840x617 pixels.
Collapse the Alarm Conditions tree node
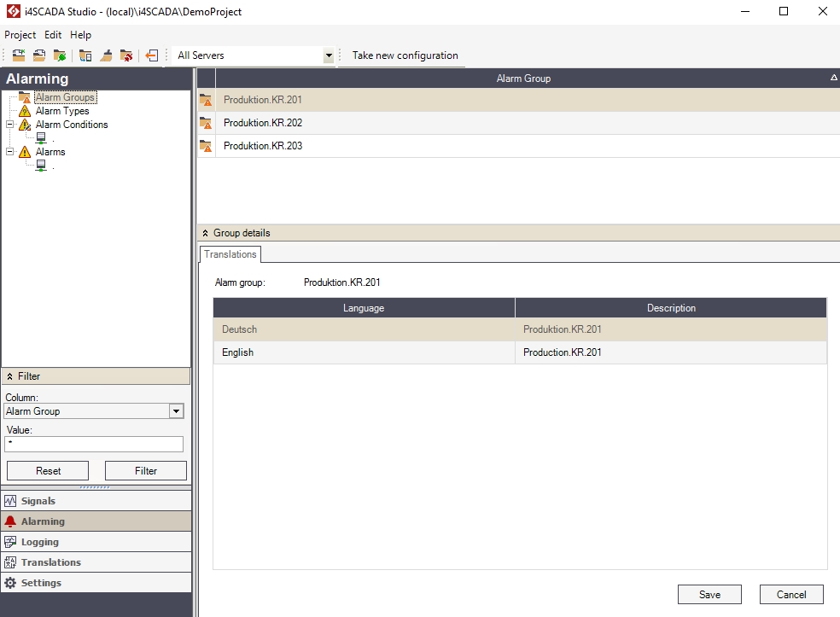pyautogui.click(x=10, y=125)
